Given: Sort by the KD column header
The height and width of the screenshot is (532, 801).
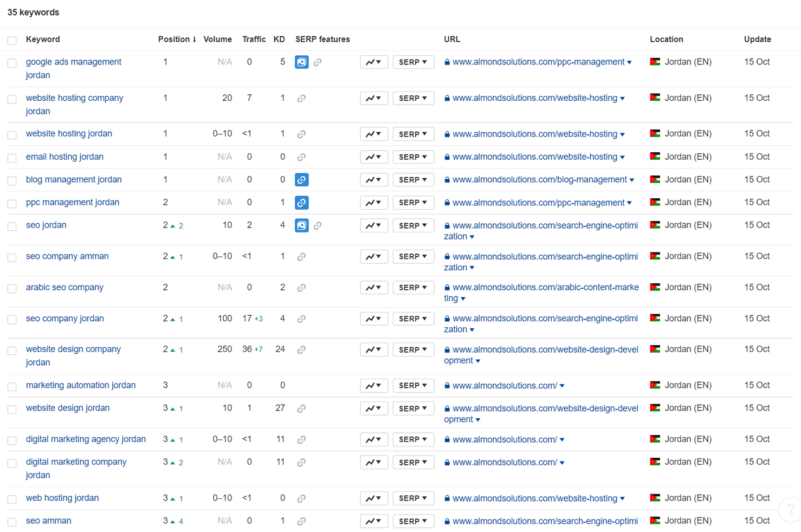Looking at the screenshot, I should (x=279, y=40).
